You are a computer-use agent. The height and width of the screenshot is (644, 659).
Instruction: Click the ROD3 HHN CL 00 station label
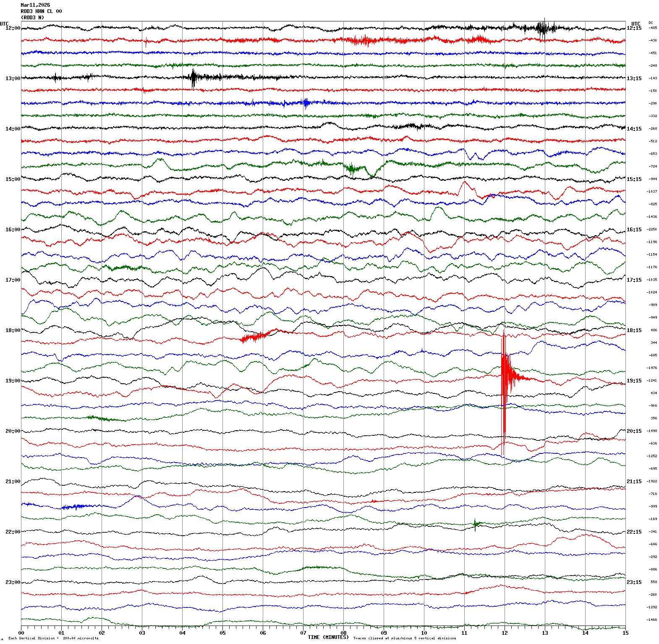click(x=41, y=11)
